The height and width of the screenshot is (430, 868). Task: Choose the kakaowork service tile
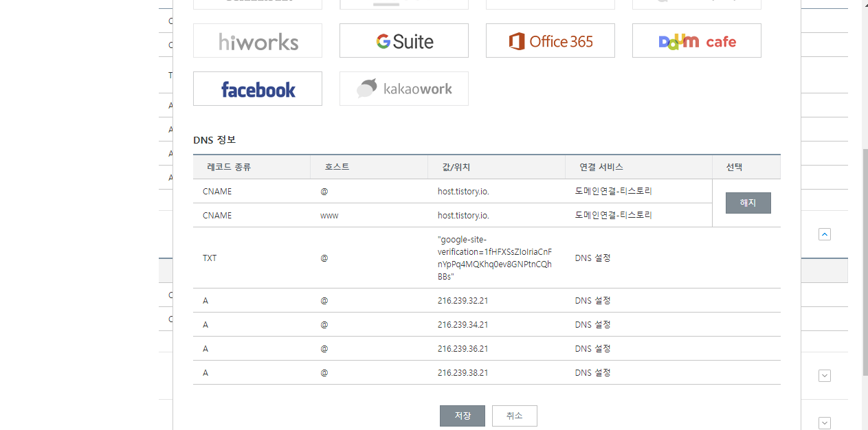point(404,89)
